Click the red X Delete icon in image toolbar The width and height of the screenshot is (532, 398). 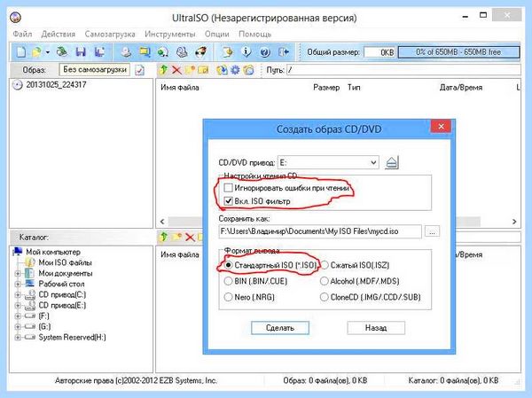point(176,70)
